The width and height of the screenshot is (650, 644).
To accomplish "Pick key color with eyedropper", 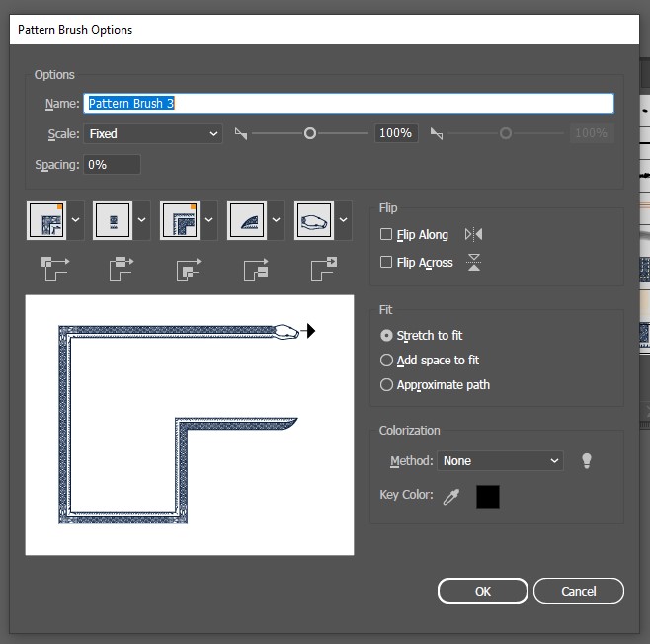I will 451,497.
